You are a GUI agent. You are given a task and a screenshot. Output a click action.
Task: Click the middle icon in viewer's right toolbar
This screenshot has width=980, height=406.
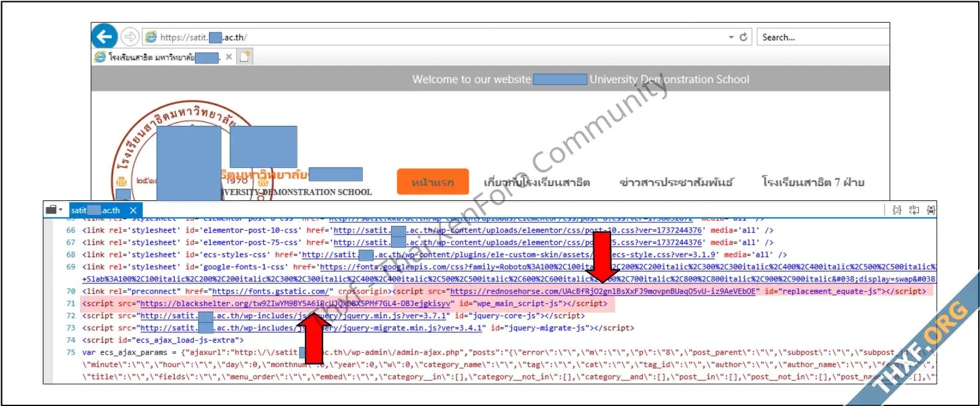pyautogui.click(x=914, y=210)
